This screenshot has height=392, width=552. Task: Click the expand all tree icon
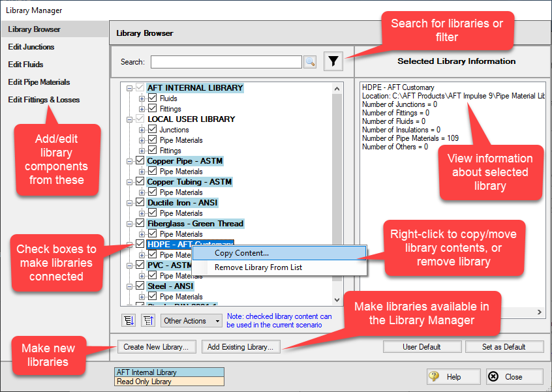click(129, 320)
